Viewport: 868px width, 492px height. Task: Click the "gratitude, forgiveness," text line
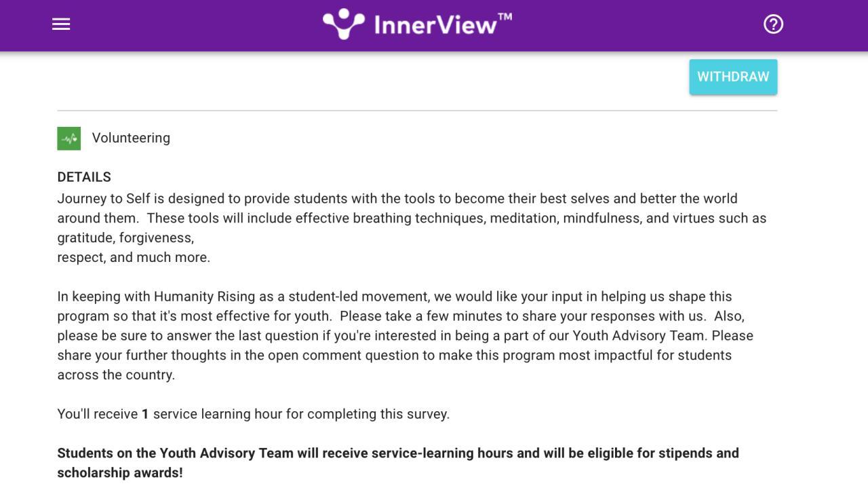click(125, 238)
